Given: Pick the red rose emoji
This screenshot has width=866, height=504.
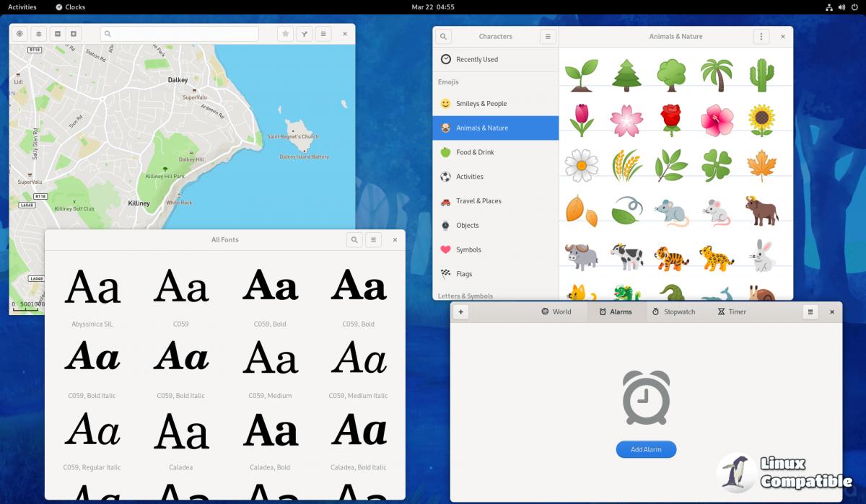Looking at the screenshot, I should 671,120.
